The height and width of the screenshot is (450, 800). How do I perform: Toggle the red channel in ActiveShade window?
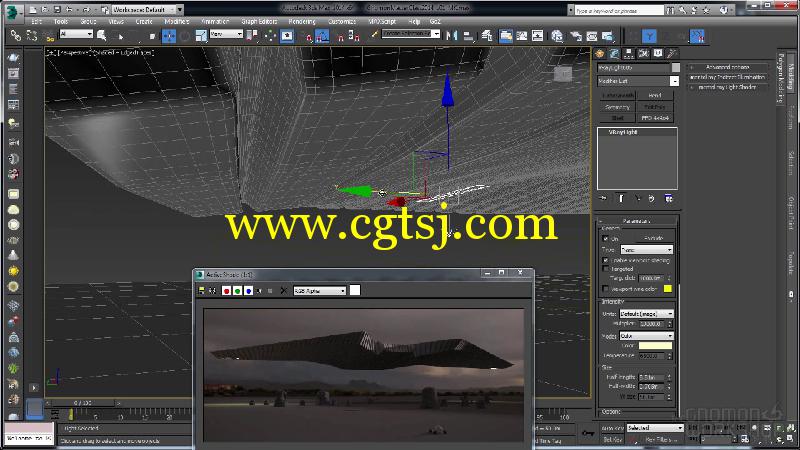[227, 290]
